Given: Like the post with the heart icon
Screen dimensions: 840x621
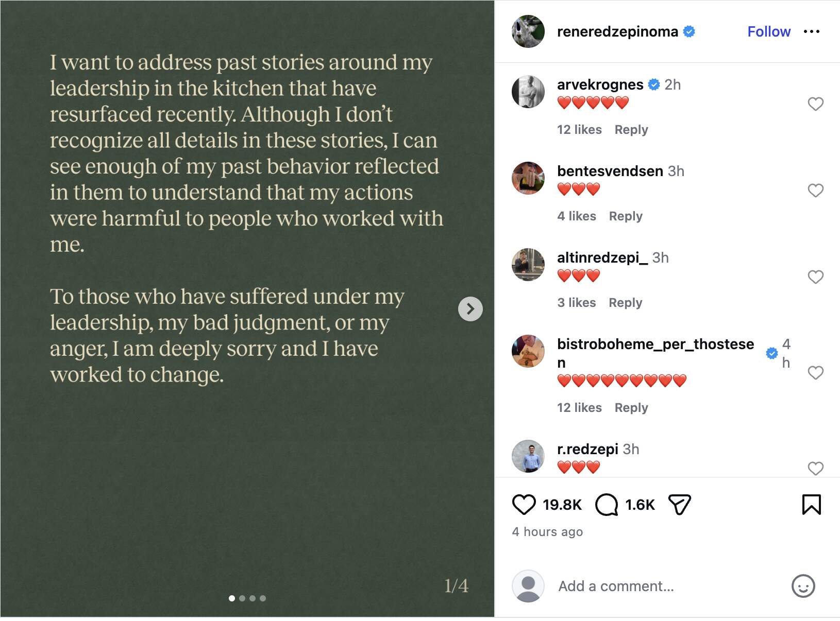Looking at the screenshot, I should point(524,505).
